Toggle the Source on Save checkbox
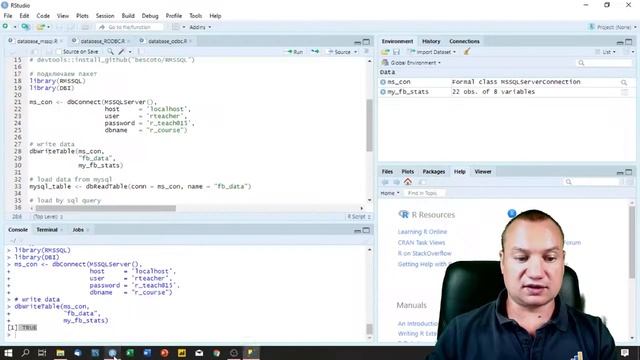Viewport: 640px width, 360px height. (58, 52)
